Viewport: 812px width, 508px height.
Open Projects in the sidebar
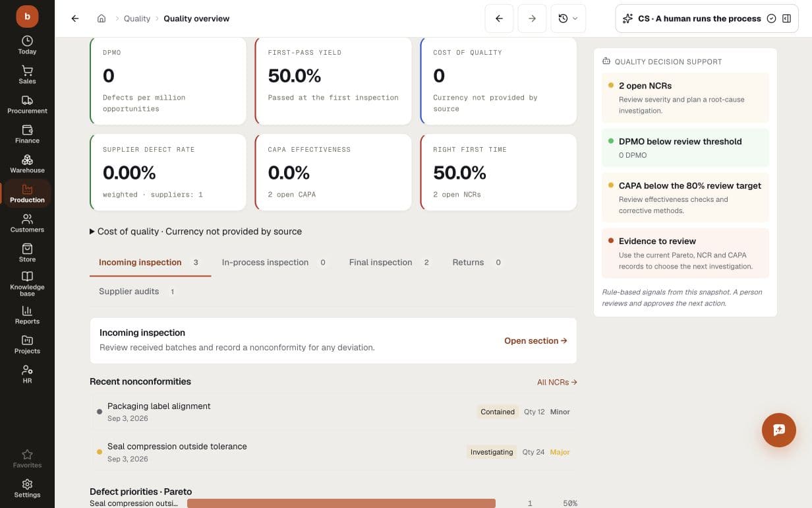point(27,344)
